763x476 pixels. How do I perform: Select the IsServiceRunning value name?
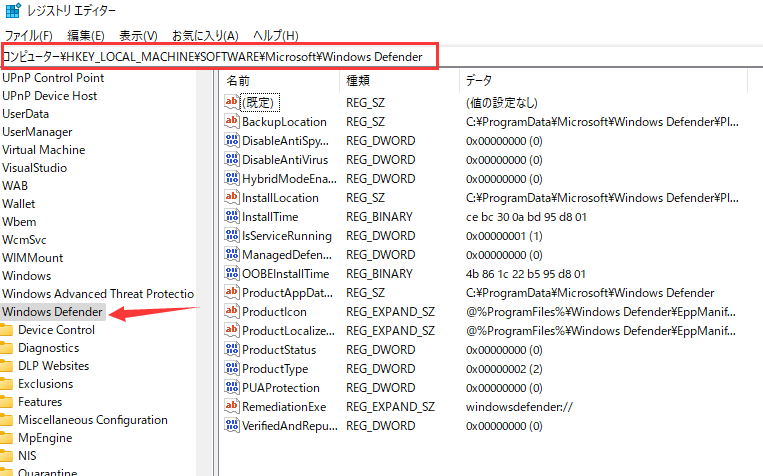[x=287, y=236]
